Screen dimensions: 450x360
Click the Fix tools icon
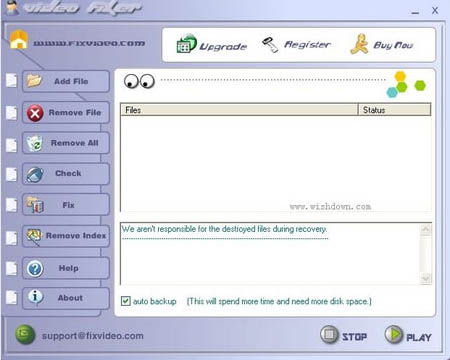(35, 204)
